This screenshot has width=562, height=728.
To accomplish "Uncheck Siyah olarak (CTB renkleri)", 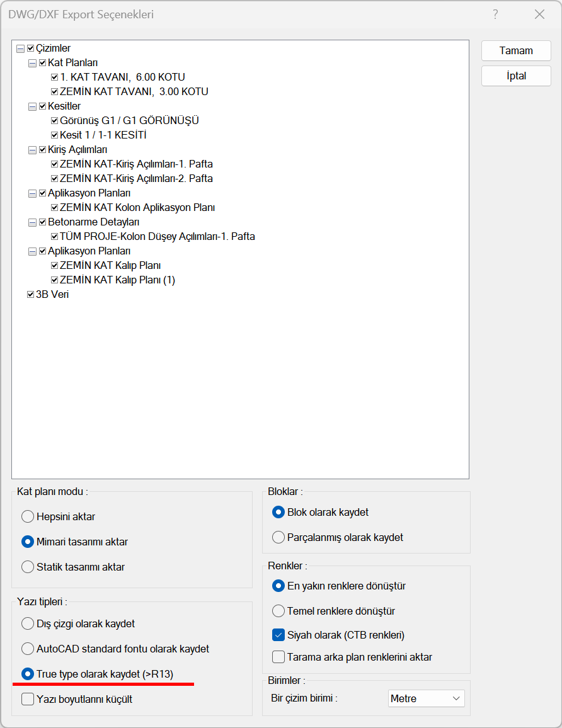I will [x=278, y=635].
